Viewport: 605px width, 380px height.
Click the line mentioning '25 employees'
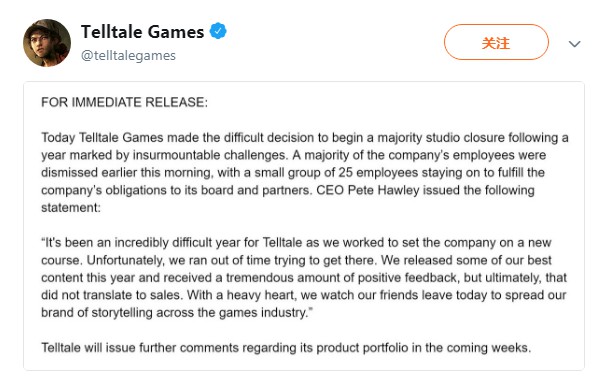click(293, 172)
